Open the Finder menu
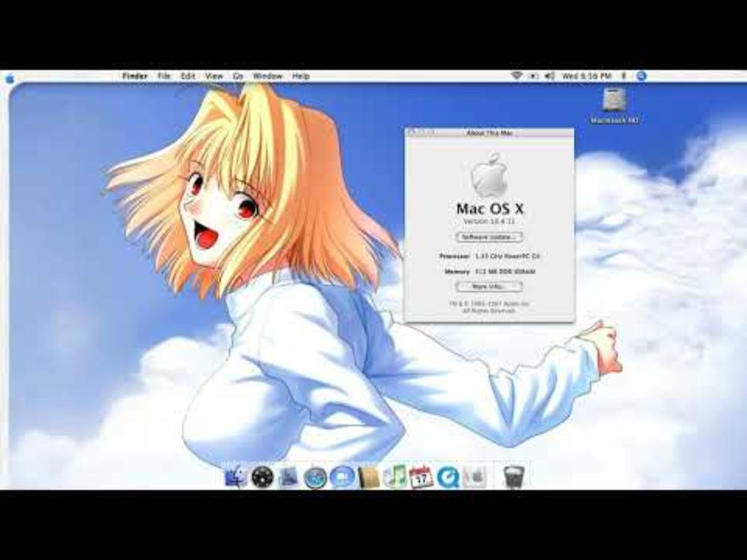Viewport: 747px width, 560px height. point(134,76)
